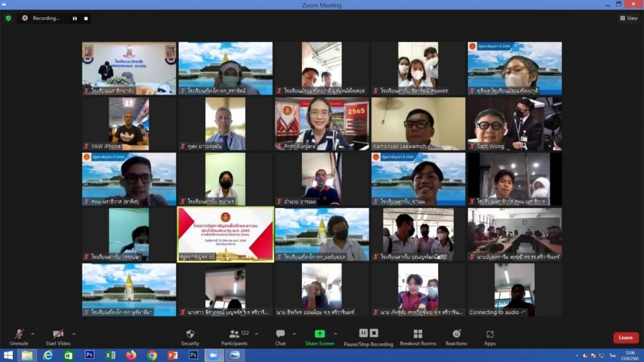Open Google Chrome from the taskbar
This screenshot has height=362, width=644.
tap(152, 355)
